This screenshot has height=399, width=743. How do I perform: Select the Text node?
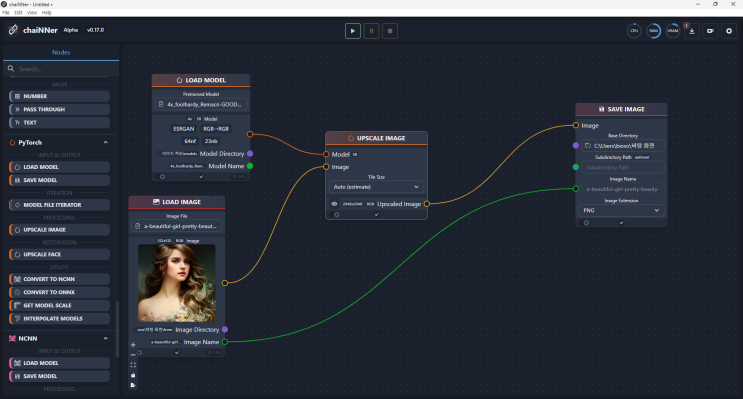[59, 123]
